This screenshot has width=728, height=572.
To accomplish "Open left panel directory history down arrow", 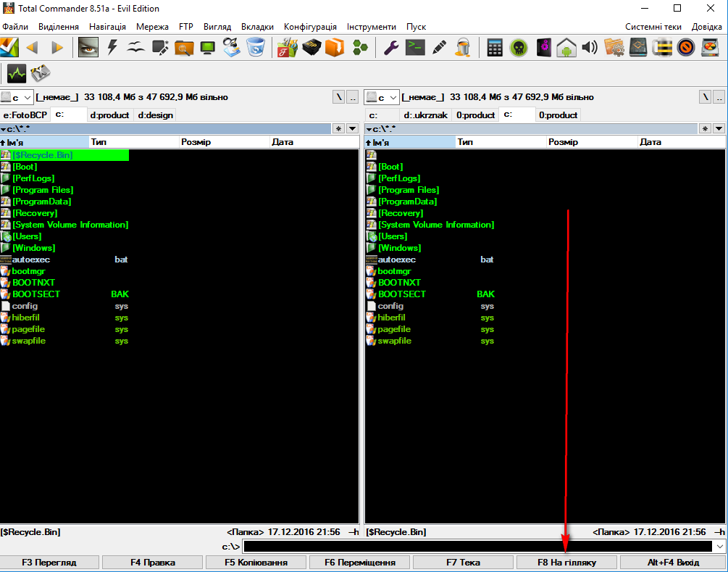I will click(x=353, y=129).
